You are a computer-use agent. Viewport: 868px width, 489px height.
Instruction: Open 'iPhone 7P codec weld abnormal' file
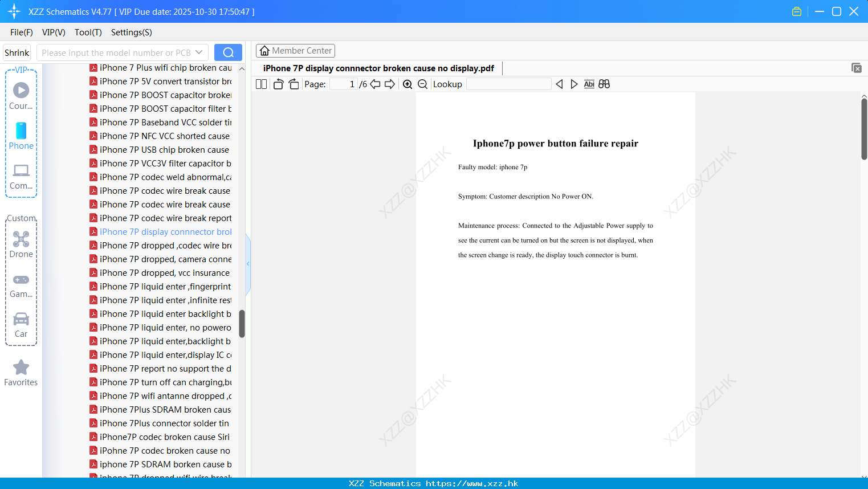(x=161, y=177)
